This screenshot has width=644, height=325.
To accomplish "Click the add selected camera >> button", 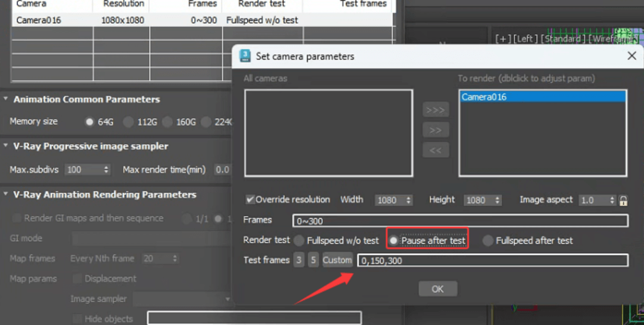I will [x=435, y=130].
